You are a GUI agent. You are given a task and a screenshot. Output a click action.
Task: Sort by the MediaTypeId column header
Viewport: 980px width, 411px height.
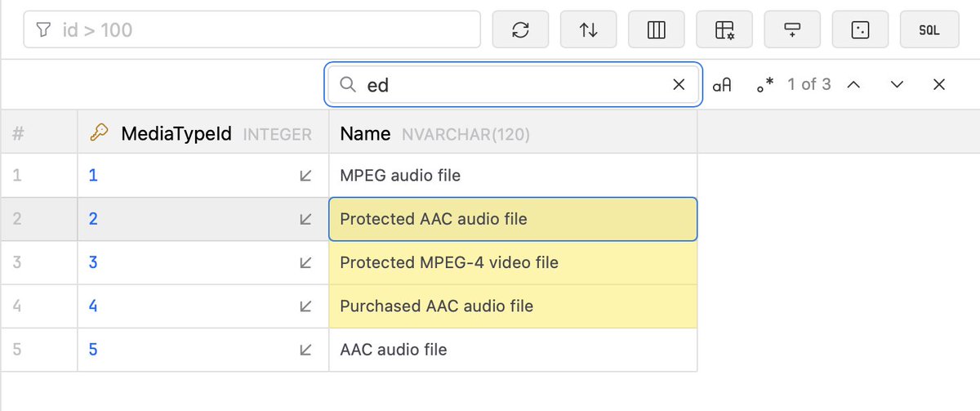pos(176,134)
